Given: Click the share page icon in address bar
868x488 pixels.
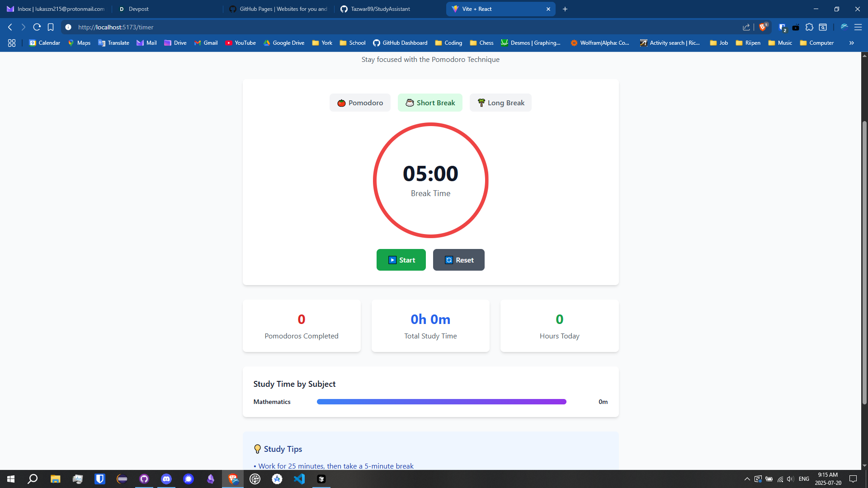Looking at the screenshot, I should (746, 27).
